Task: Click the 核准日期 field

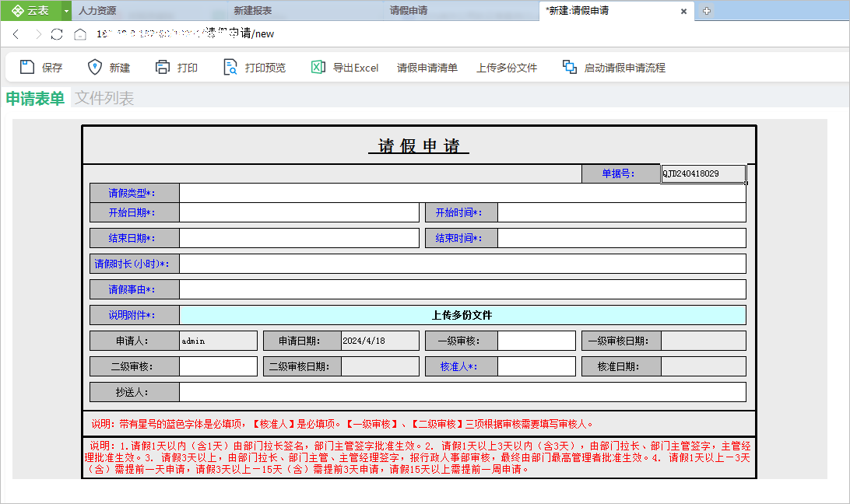Action: coord(704,366)
